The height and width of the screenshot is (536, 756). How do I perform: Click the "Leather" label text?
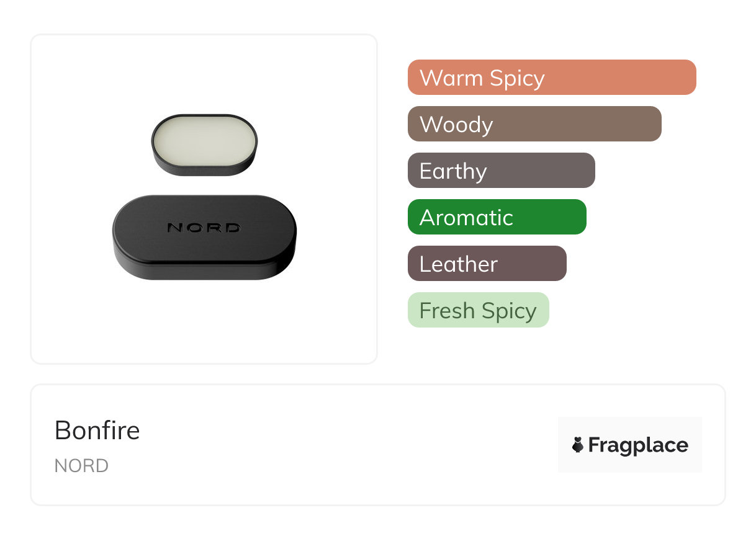point(458,264)
